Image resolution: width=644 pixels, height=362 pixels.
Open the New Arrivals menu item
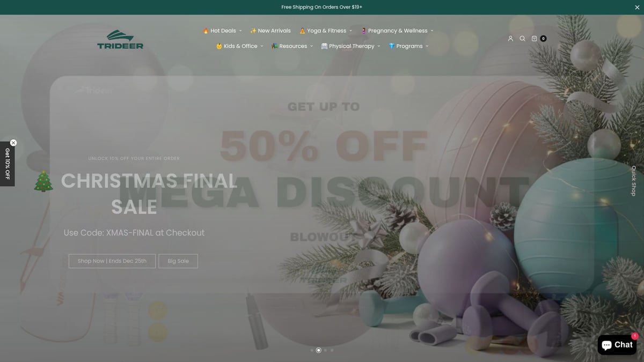(270, 31)
